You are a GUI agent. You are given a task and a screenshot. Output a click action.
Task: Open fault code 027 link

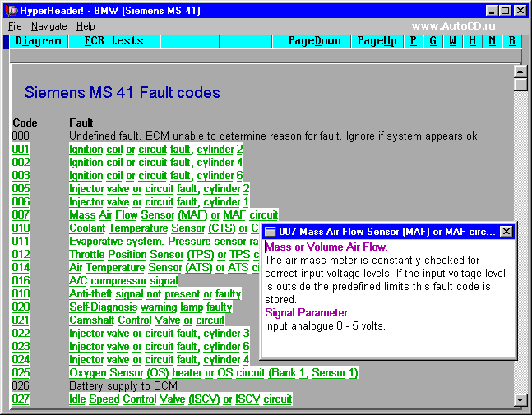pyautogui.click(x=21, y=399)
